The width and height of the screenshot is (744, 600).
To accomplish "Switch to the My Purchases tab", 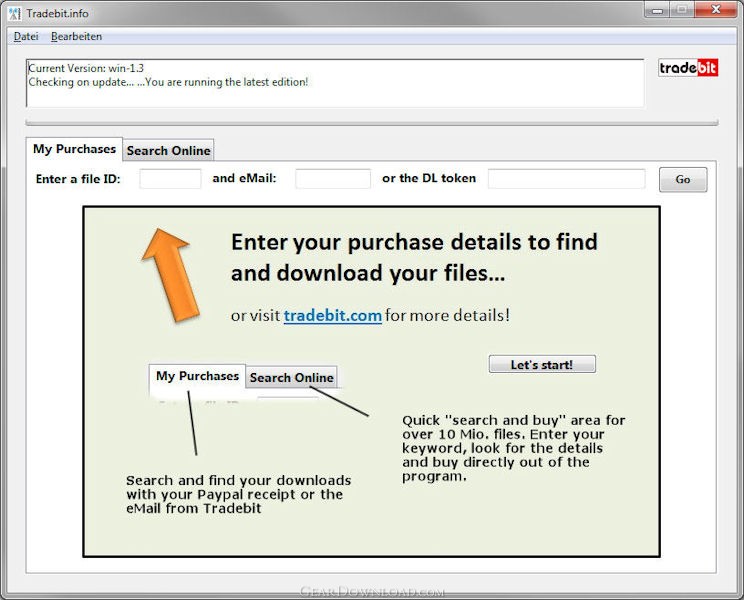I will tap(74, 149).
